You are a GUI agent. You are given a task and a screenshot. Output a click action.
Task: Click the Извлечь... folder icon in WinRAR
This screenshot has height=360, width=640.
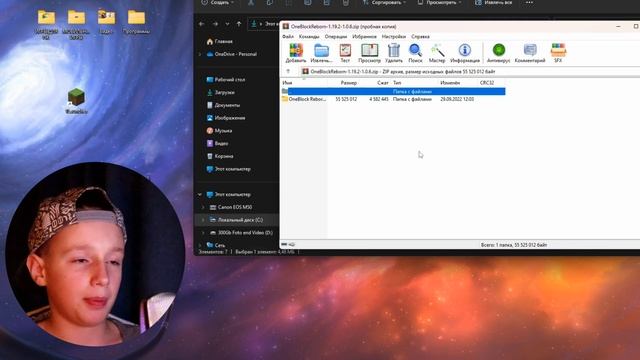tap(321, 53)
